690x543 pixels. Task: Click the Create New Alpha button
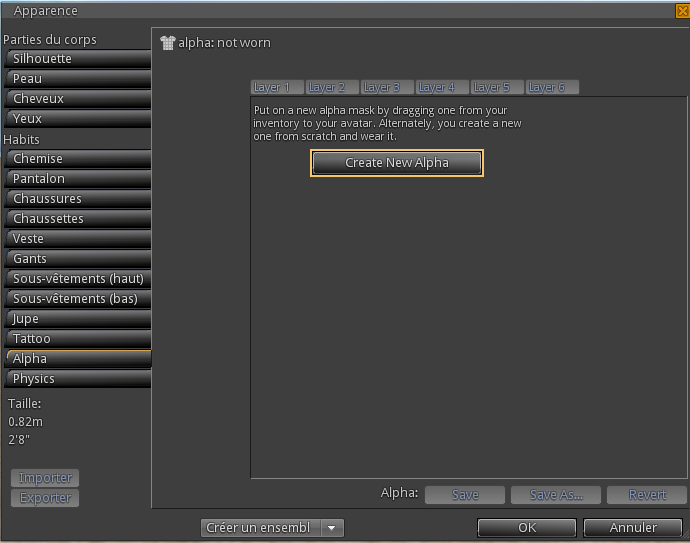pyautogui.click(x=397, y=163)
